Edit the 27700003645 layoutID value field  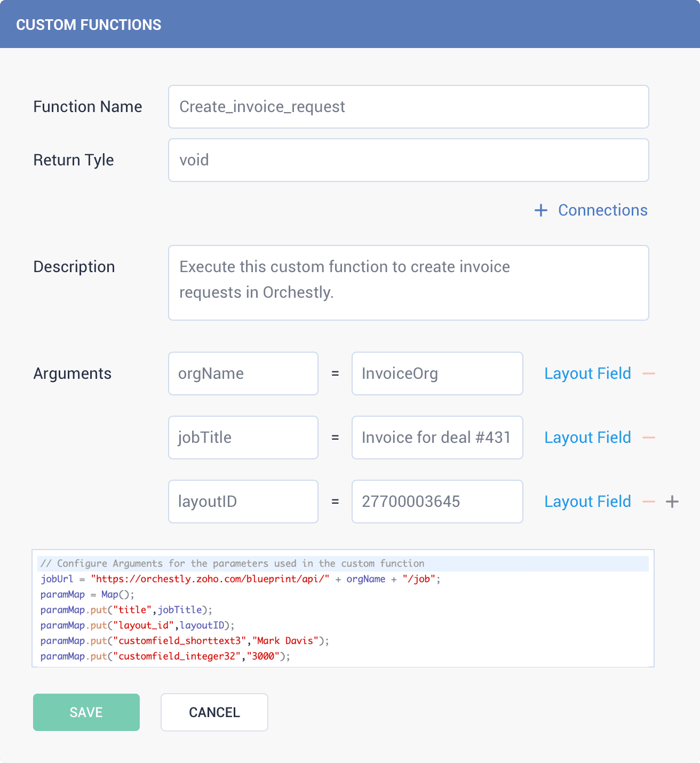[x=437, y=502]
